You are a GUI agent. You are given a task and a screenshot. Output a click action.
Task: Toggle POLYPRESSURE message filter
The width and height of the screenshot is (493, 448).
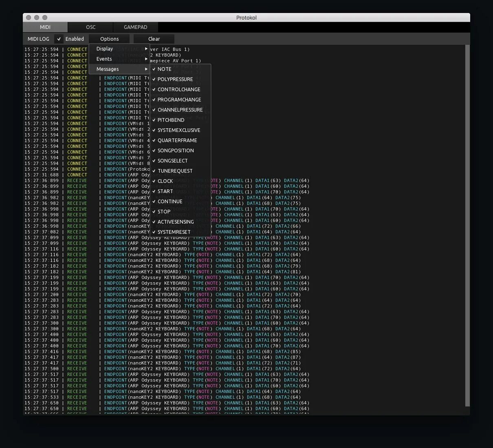pos(180,79)
